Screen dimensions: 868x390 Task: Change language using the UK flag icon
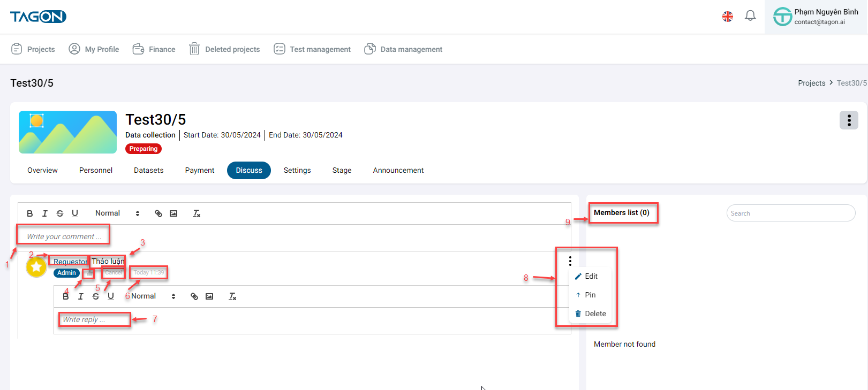pyautogui.click(x=727, y=17)
